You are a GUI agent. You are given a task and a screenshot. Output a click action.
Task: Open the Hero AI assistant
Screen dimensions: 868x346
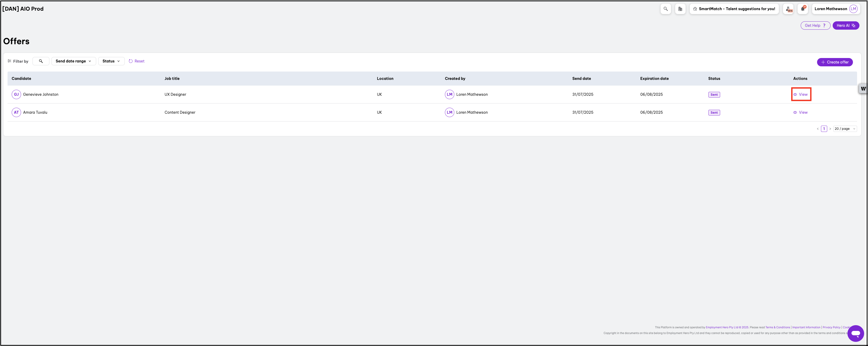[x=845, y=25]
